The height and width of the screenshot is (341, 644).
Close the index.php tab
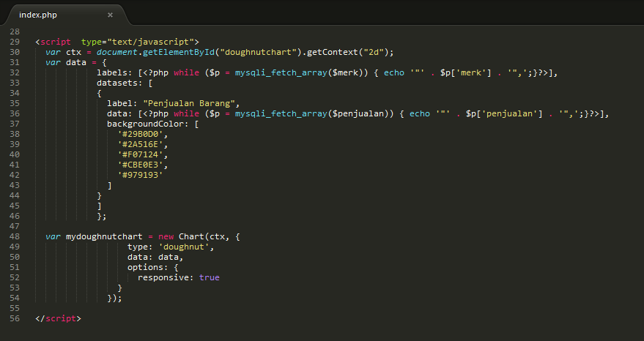110,15
